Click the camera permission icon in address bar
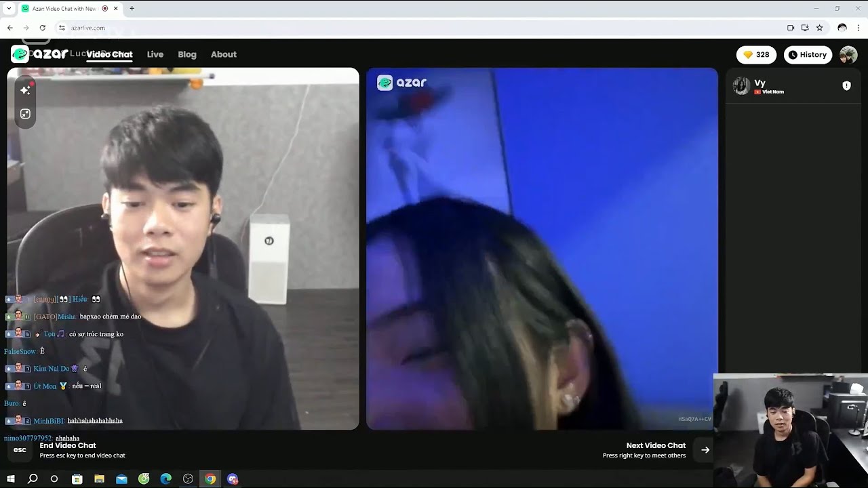868x488 pixels. tap(791, 28)
